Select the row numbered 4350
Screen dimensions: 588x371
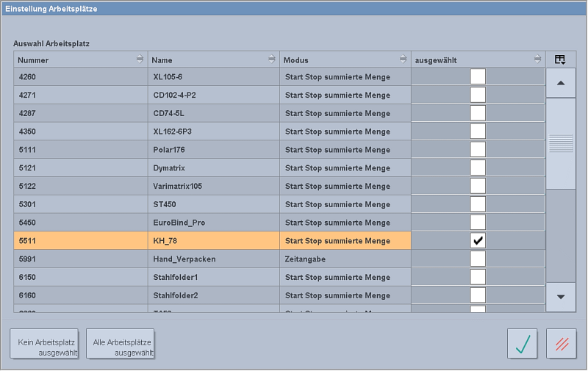(81, 132)
